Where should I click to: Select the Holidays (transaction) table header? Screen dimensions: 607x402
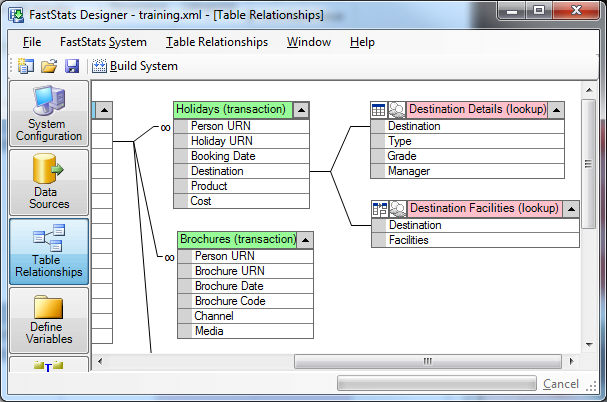[x=233, y=110]
